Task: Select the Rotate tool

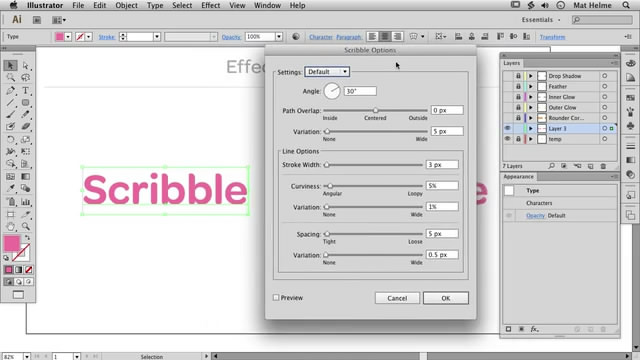Action: (x=11, y=140)
